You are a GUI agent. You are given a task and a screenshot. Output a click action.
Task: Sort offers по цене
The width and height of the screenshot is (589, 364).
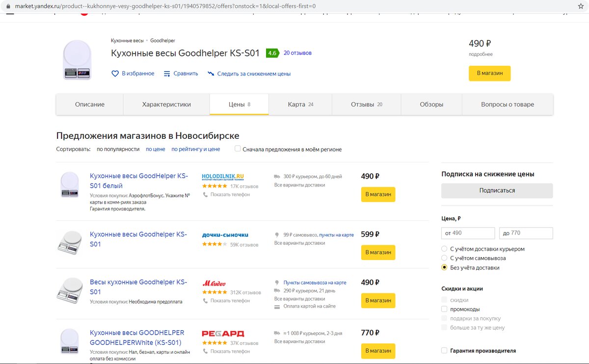(x=156, y=149)
